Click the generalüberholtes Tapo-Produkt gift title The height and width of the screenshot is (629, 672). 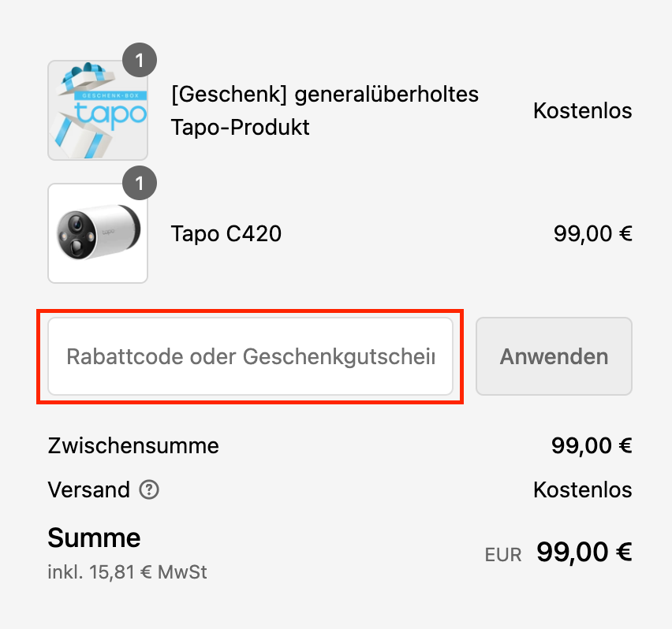tap(324, 110)
